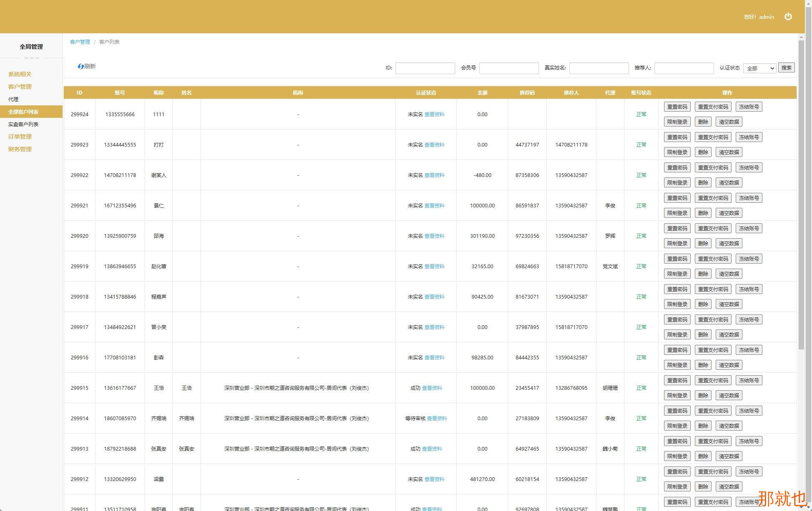Open the 认证状态 dropdown
812x511 pixels.
coord(759,68)
